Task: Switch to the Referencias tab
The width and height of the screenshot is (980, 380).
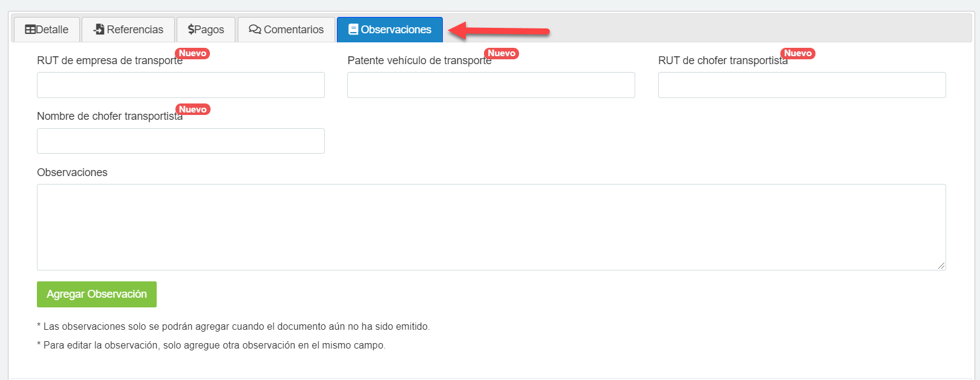Action: click(x=128, y=30)
